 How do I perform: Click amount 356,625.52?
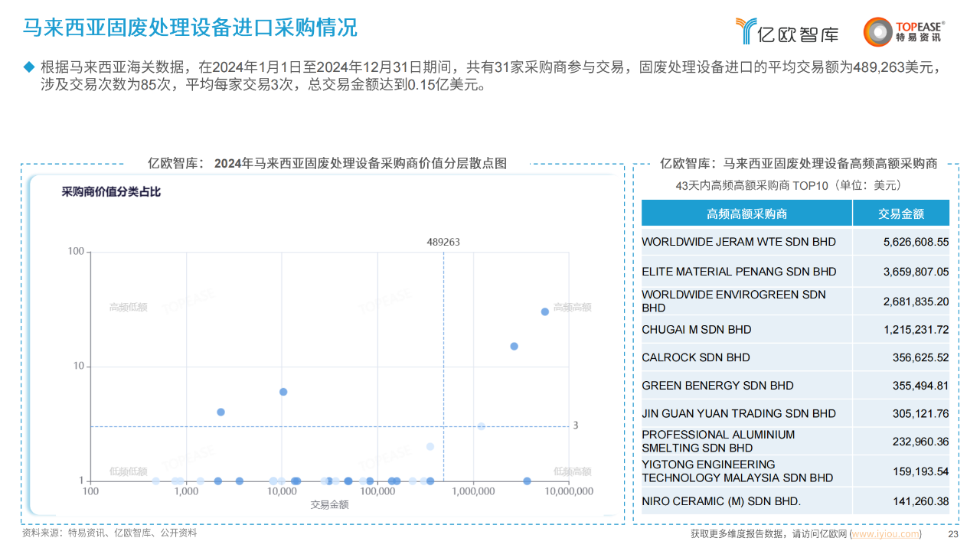[920, 357]
